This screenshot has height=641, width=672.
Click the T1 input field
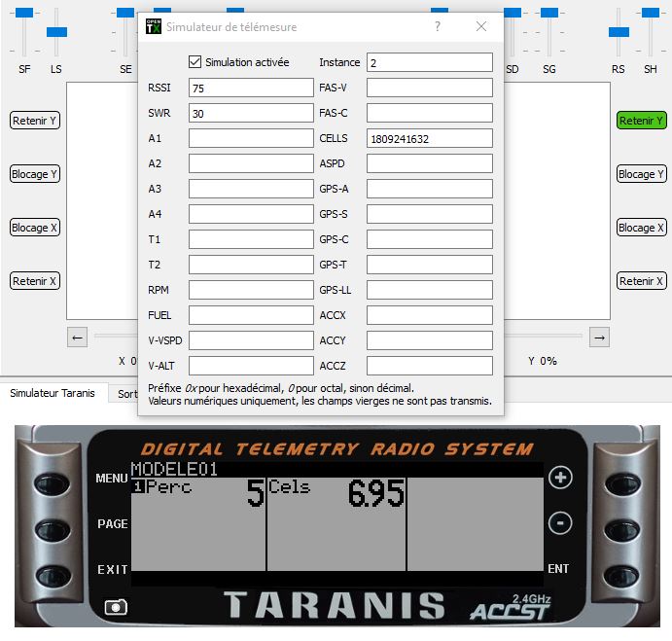pos(251,239)
